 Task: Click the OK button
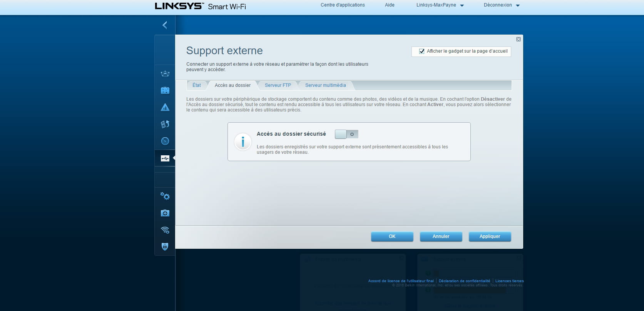pyautogui.click(x=392, y=236)
